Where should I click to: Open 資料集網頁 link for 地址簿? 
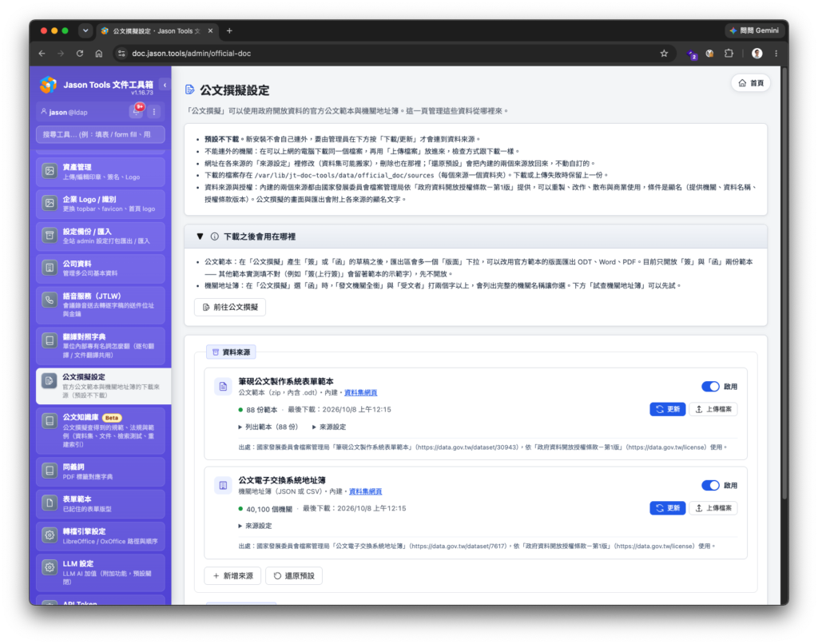pos(365,491)
